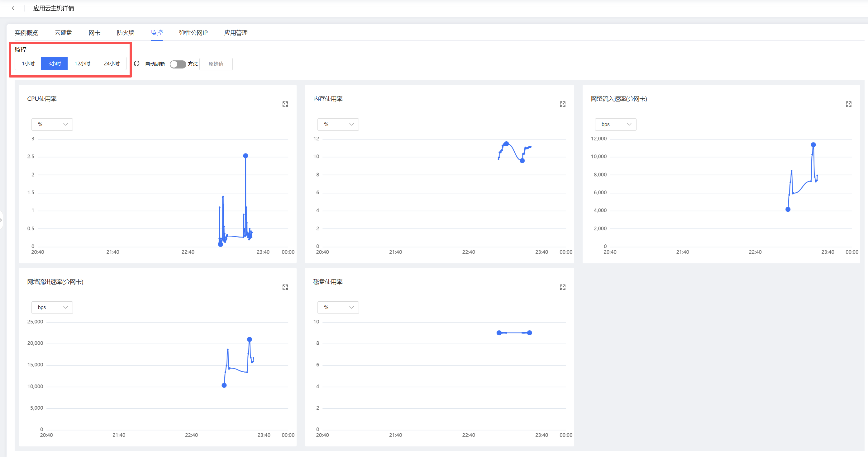Toggle the 自动刷新 switch
868x457 pixels.
[x=178, y=64]
